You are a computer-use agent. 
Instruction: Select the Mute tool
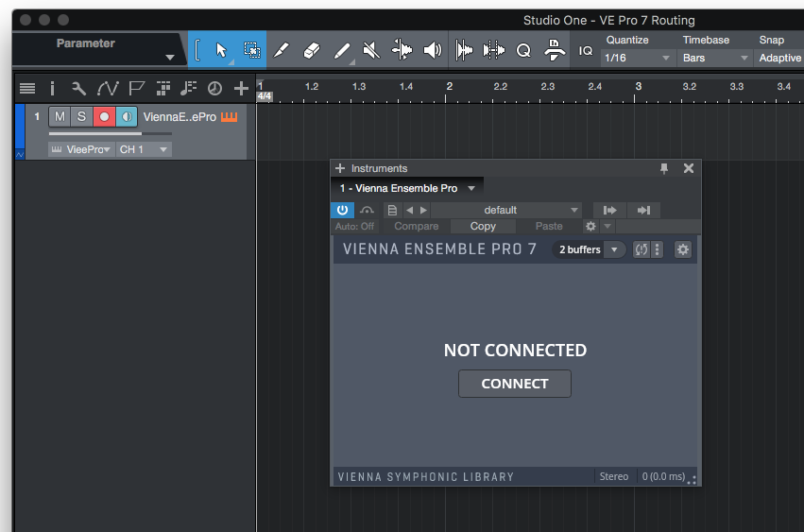point(371,50)
